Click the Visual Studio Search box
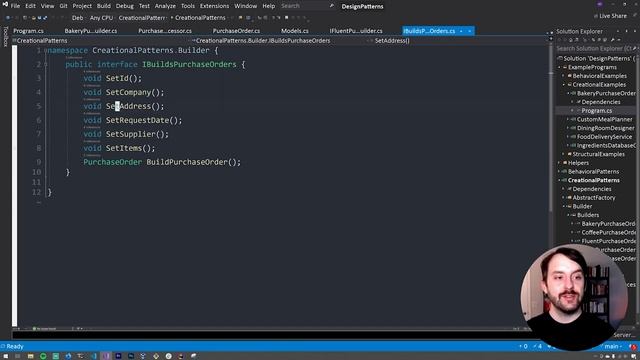 pos(307,6)
